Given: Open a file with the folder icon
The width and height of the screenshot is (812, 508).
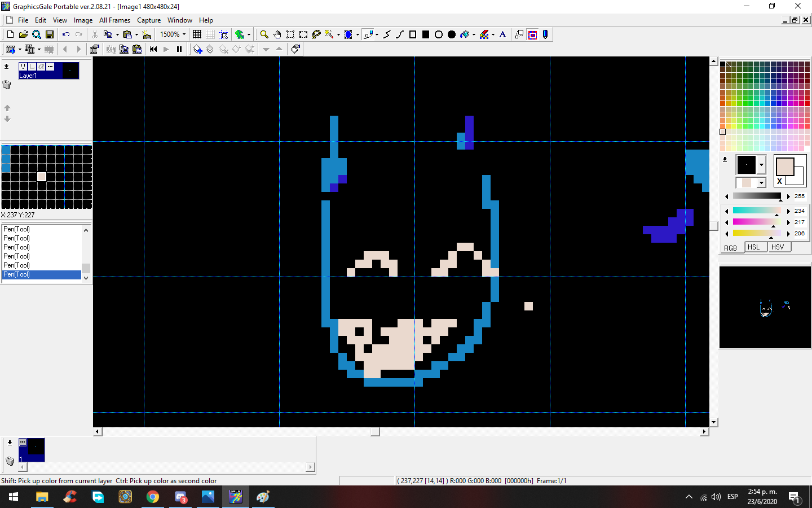Looking at the screenshot, I should pyautogui.click(x=23, y=34).
